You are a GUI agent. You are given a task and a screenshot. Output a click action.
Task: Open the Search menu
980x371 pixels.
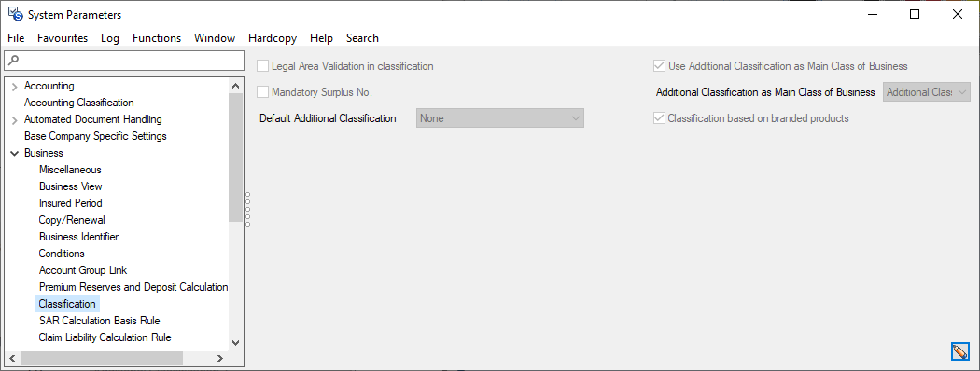[362, 38]
